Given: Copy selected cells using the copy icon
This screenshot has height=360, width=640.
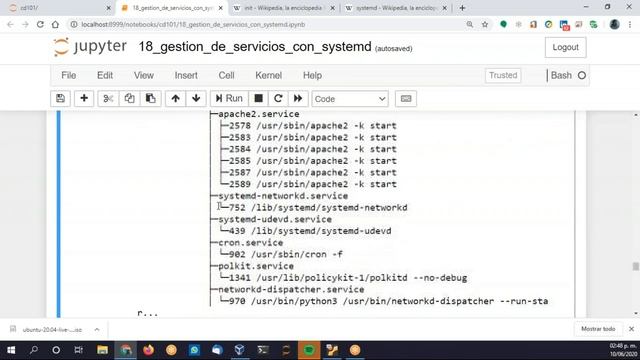Looking at the screenshot, I should point(129,98).
